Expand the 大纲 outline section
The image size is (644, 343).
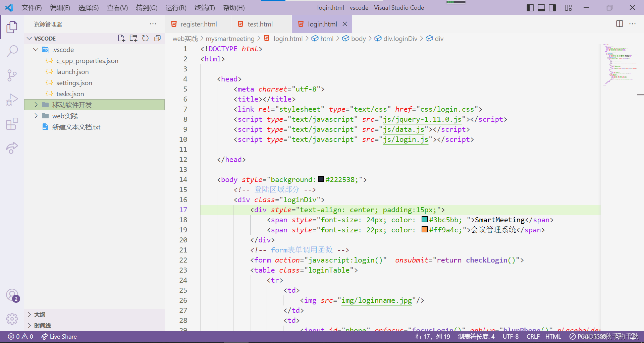pyautogui.click(x=94, y=315)
